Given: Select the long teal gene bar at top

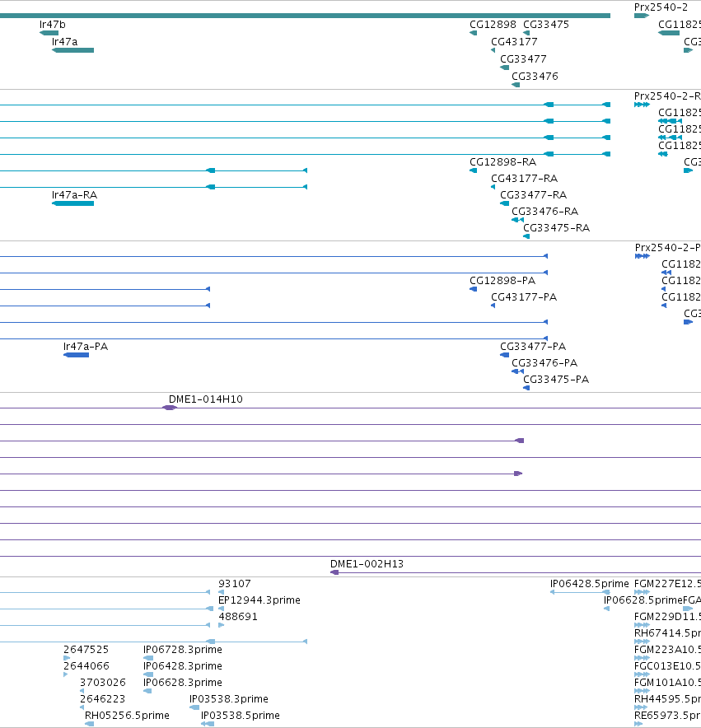Looking at the screenshot, I should click(x=305, y=16).
